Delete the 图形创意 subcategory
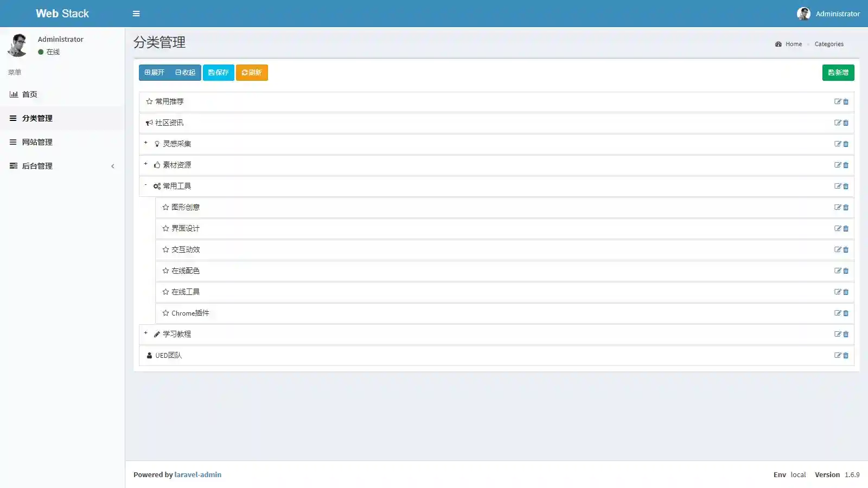868x488 pixels. pos(846,207)
